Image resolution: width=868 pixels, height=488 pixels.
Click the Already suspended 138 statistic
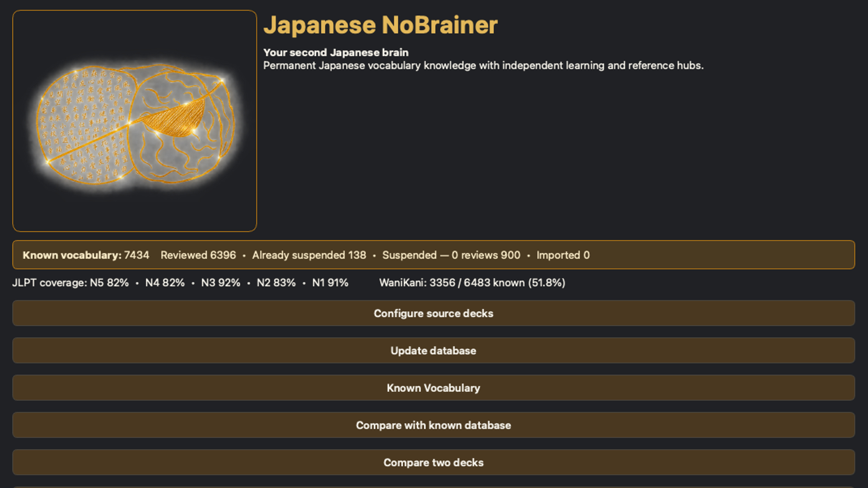309,255
